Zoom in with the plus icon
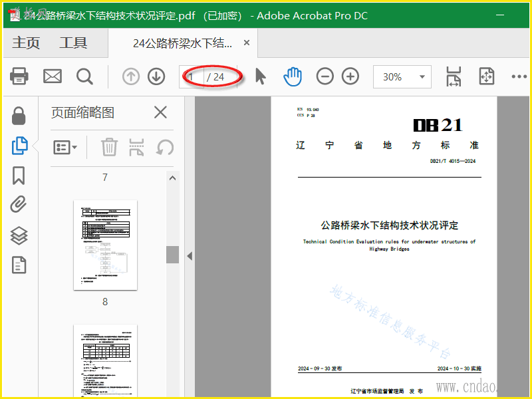532x399 pixels. pyautogui.click(x=350, y=76)
